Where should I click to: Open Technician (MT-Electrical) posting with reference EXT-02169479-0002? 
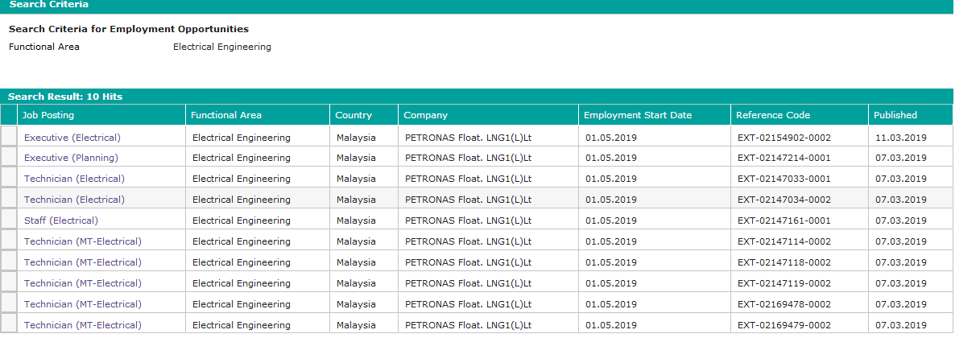(82, 325)
